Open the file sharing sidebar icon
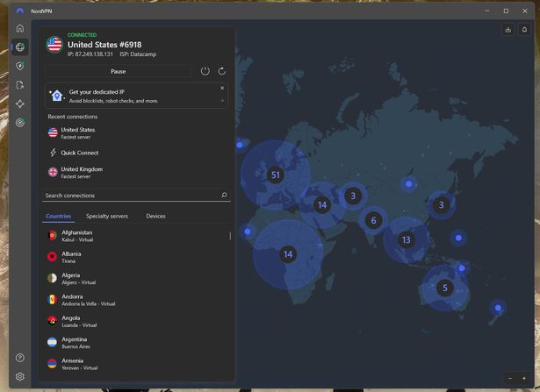The height and width of the screenshot is (392, 540). point(20,85)
